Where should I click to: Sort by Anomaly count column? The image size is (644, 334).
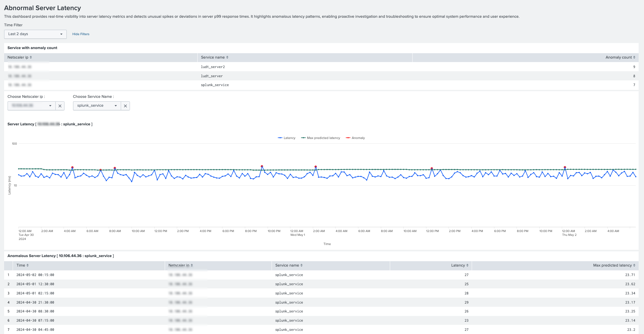[x=620, y=57]
